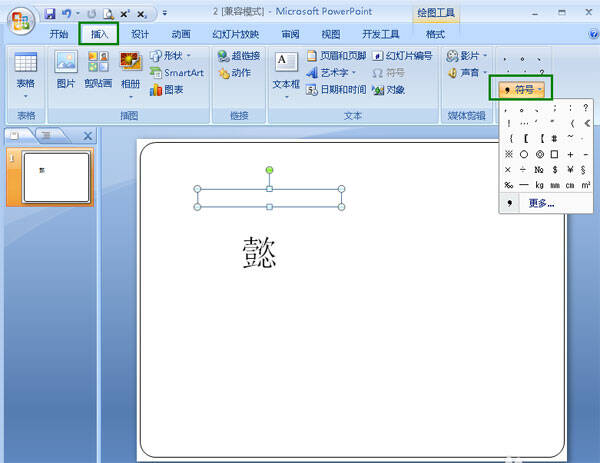This screenshot has height=463, width=600.
Task: Insert a SmartArt graphic
Action: (177, 73)
